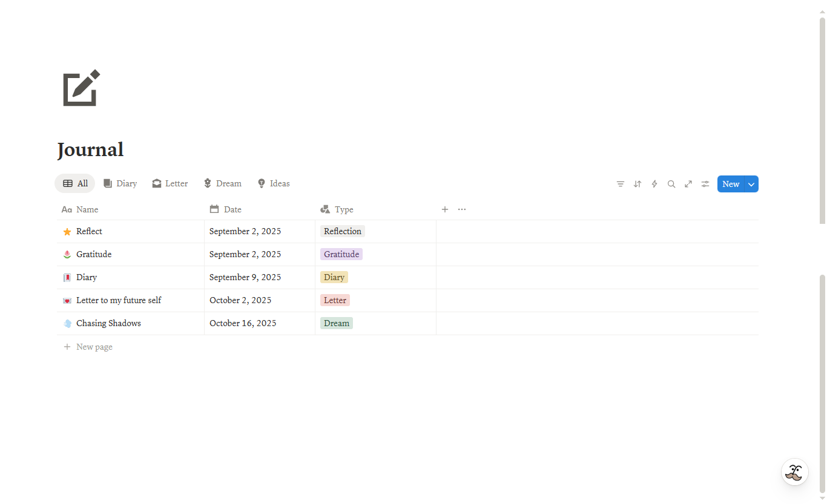Click the sort arrows icon
Image resolution: width=827 pixels, height=504 pixels.
(638, 184)
